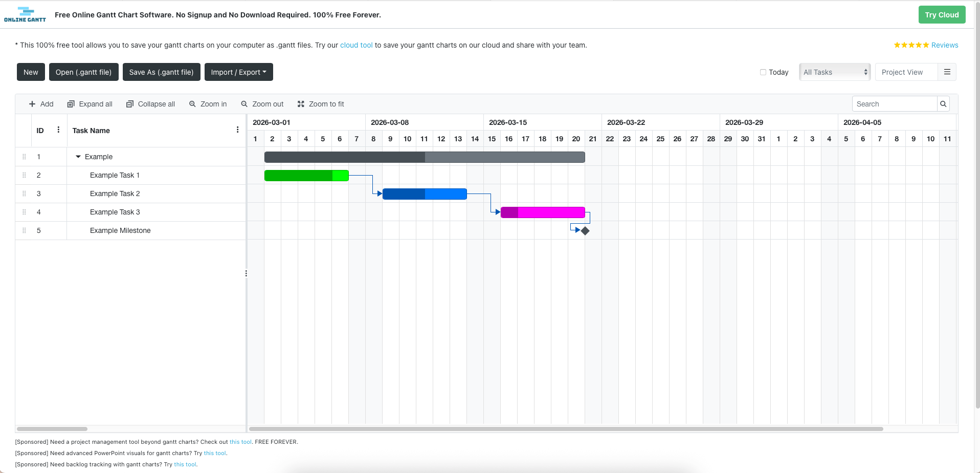Image resolution: width=980 pixels, height=473 pixels.
Task: Click the Add task plus icon
Action: tap(32, 104)
